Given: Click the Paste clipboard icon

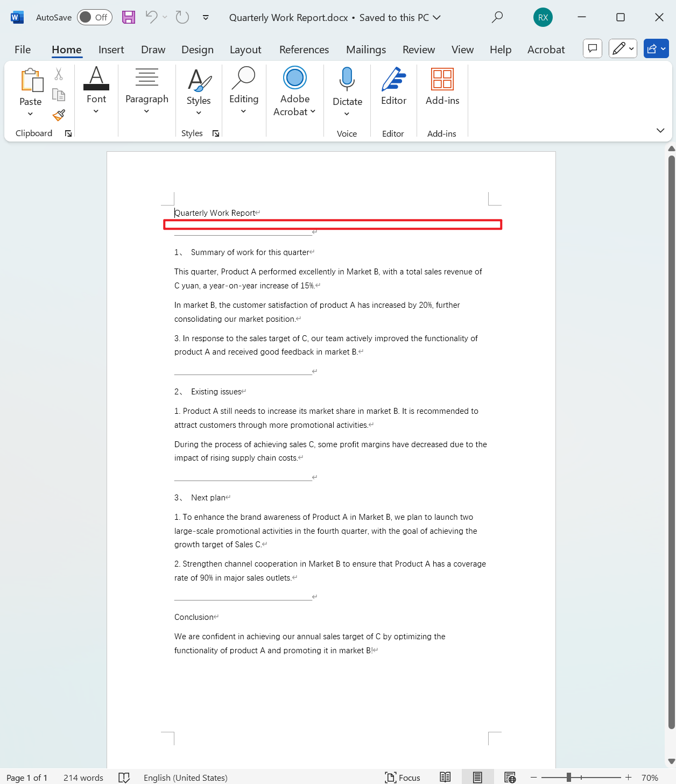Looking at the screenshot, I should tap(31, 81).
